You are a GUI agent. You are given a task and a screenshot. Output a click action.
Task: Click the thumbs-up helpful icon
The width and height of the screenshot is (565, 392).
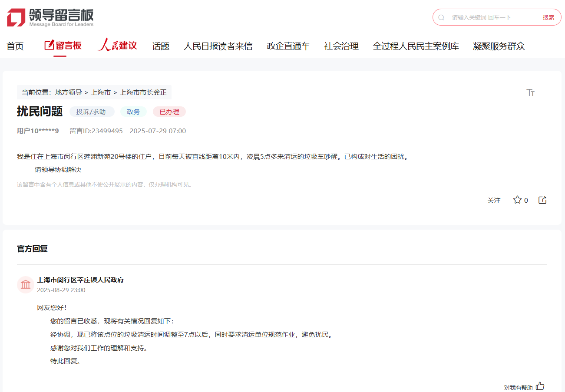pyautogui.click(x=540, y=386)
